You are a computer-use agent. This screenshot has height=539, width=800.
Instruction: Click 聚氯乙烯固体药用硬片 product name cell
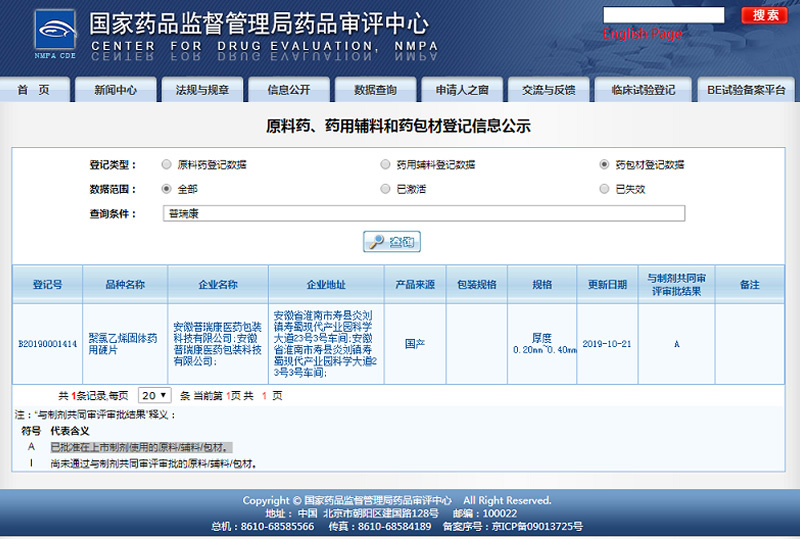pos(123,344)
